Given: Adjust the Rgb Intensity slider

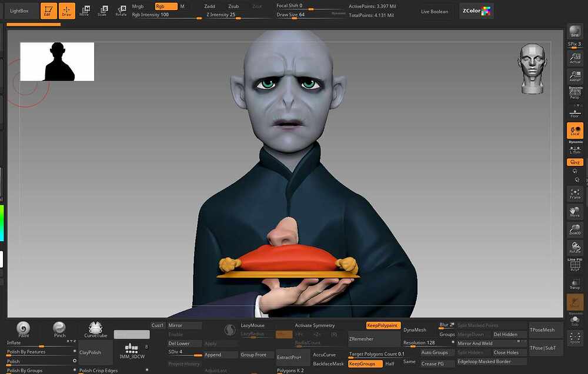Looking at the screenshot, I should pyautogui.click(x=166, y=16).
